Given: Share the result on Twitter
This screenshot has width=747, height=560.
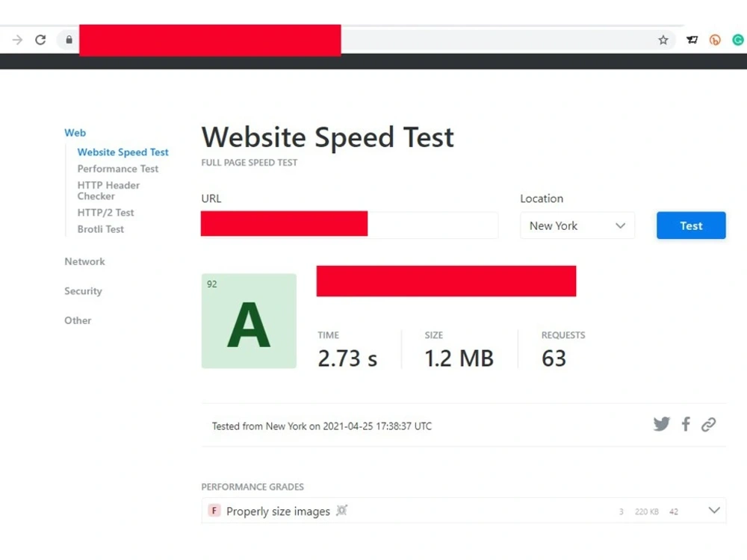Looking at the screenshot, I should tap(661, 424).
